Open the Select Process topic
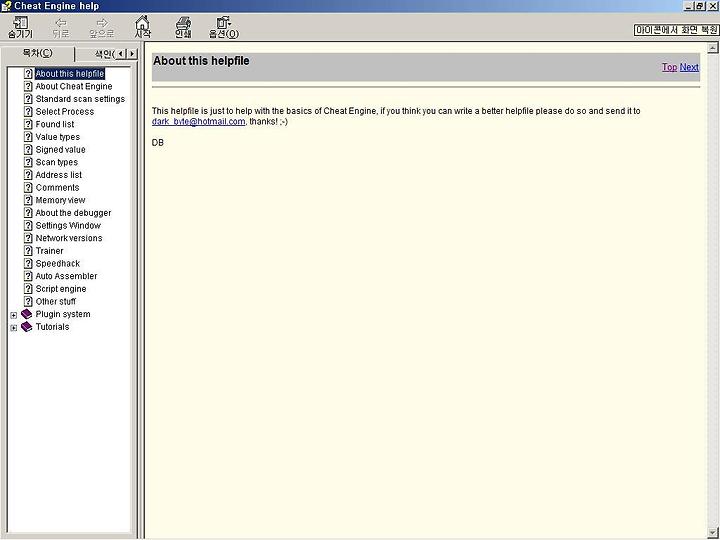 click(x=65, y=112)
